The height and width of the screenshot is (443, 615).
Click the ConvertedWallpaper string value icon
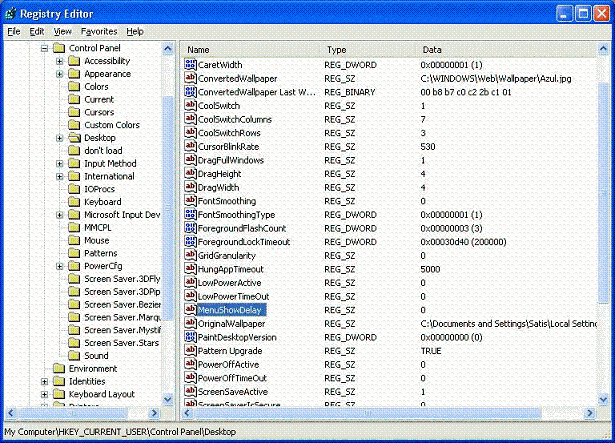click(x=190, y=78)
